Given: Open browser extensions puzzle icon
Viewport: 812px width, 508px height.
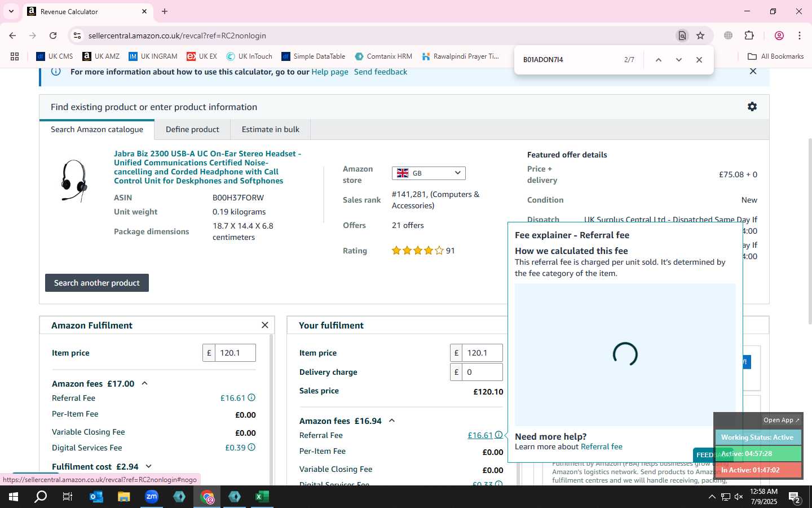Looking at the screenshot, I should point(749,36).
